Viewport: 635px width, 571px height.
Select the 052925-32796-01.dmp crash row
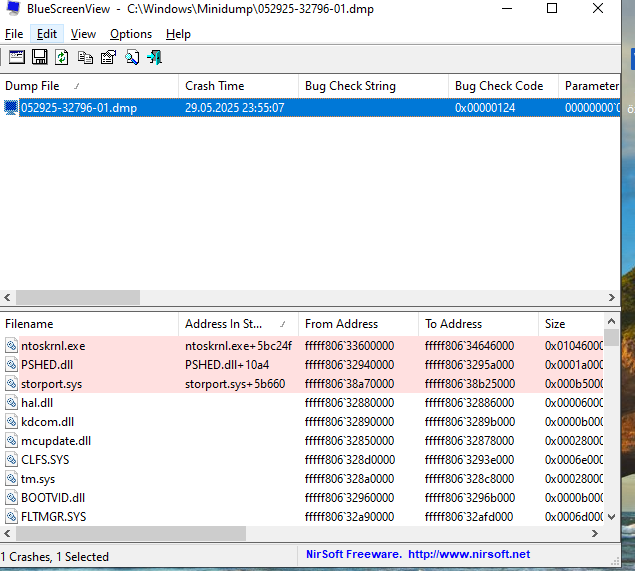pos(310,108)
